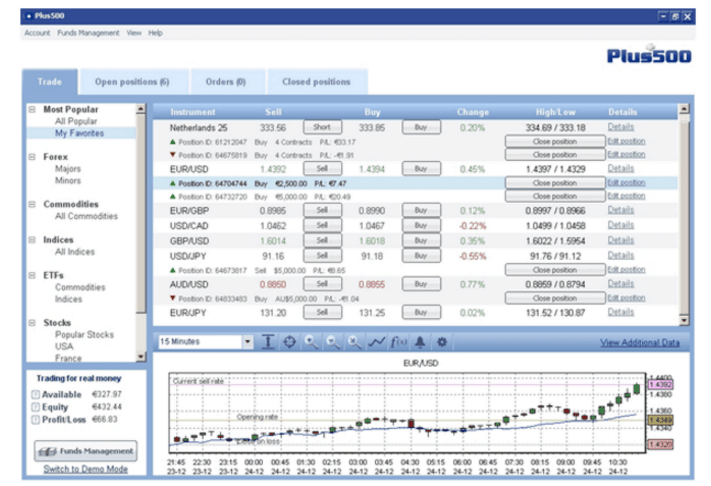The width and height of the screenshot is (711, 486).
Task: Select Popular Stocks under Stocks
Action: click(84, 335)
